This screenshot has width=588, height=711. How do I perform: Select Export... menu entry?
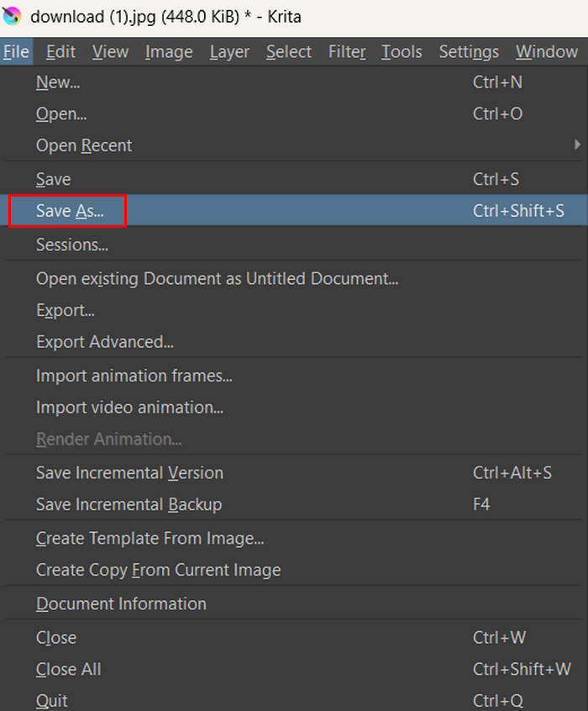point(294,311)
